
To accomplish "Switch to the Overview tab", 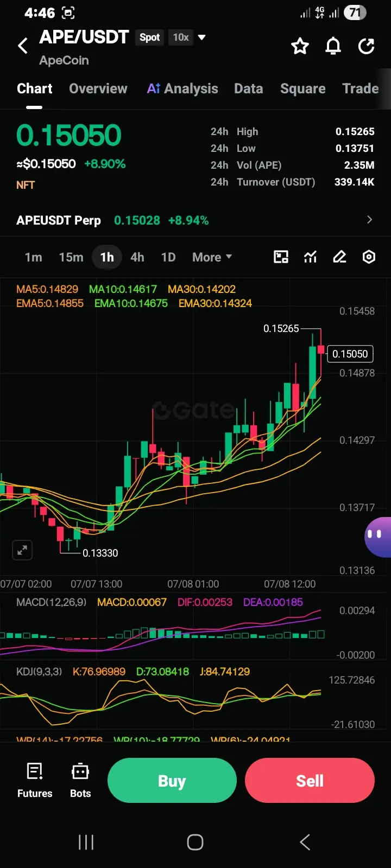I will (98, 88).
